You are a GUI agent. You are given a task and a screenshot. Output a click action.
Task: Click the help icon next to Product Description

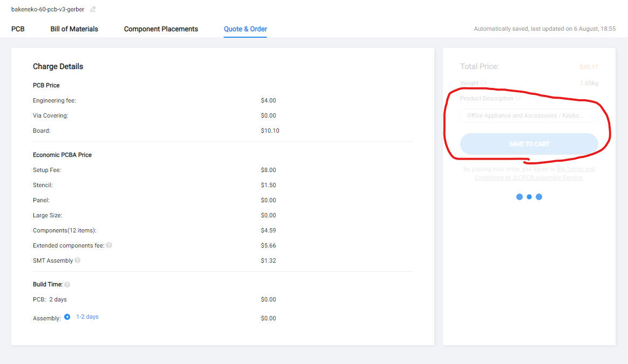click(x=518, y=98)
